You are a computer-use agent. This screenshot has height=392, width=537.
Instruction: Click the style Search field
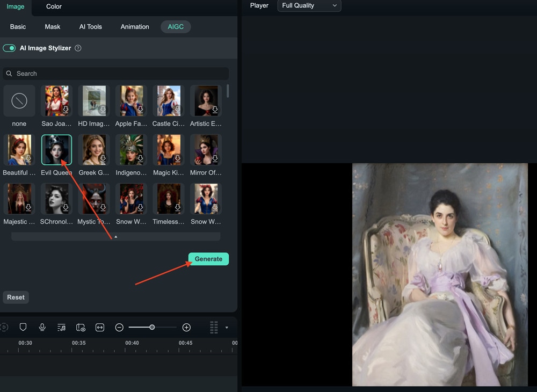click(x=116, y=74)
